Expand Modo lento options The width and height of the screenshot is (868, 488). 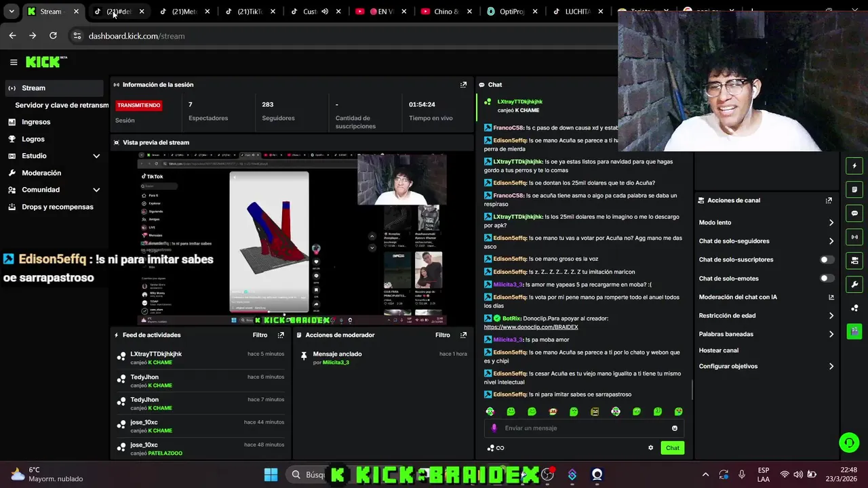(831, 223)
